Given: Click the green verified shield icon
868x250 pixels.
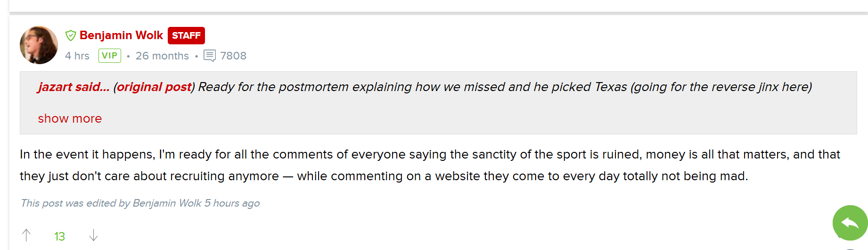Looking at the screenshot, I should 71,35.
